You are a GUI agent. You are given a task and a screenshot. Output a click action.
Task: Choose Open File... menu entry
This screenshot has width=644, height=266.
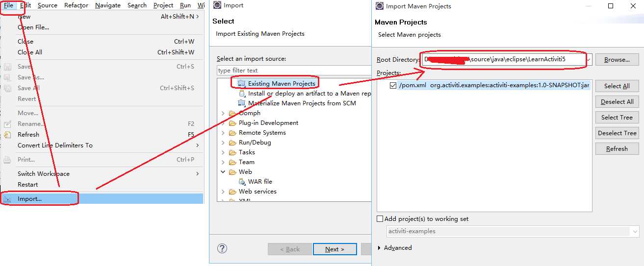coord(33,27)
